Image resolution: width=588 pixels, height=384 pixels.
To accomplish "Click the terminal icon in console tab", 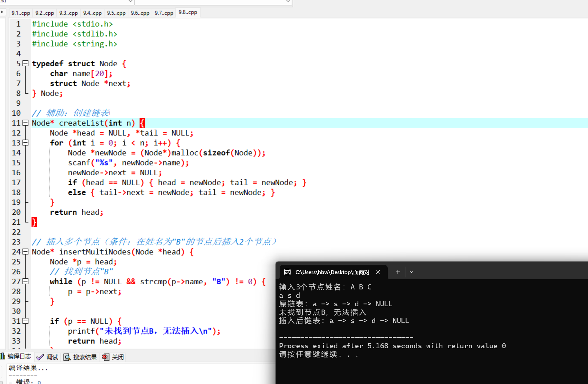I will click(287, 272).
